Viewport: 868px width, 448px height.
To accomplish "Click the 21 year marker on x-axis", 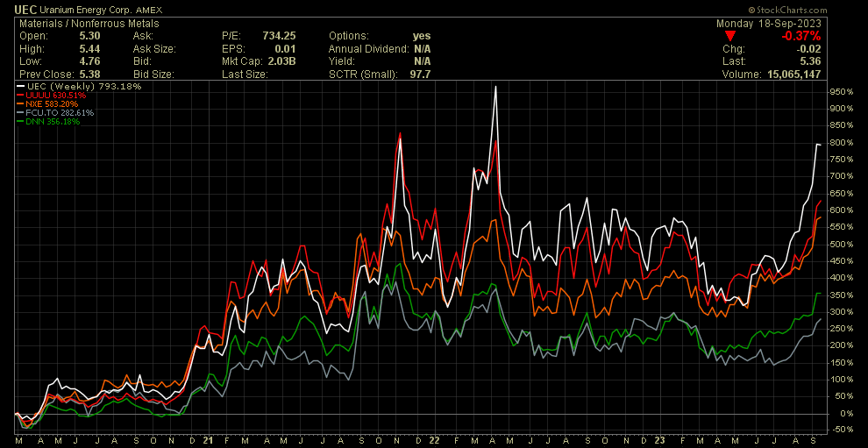I will tap(208, 441).
